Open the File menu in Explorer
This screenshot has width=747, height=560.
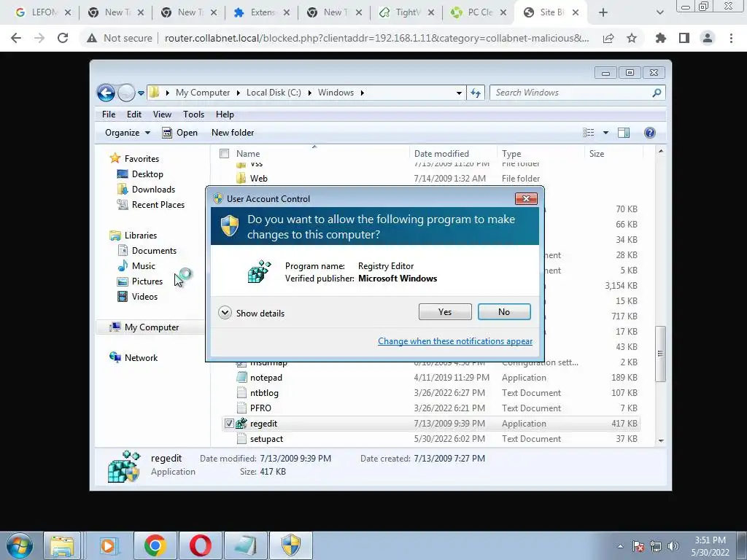click(109, 114)
